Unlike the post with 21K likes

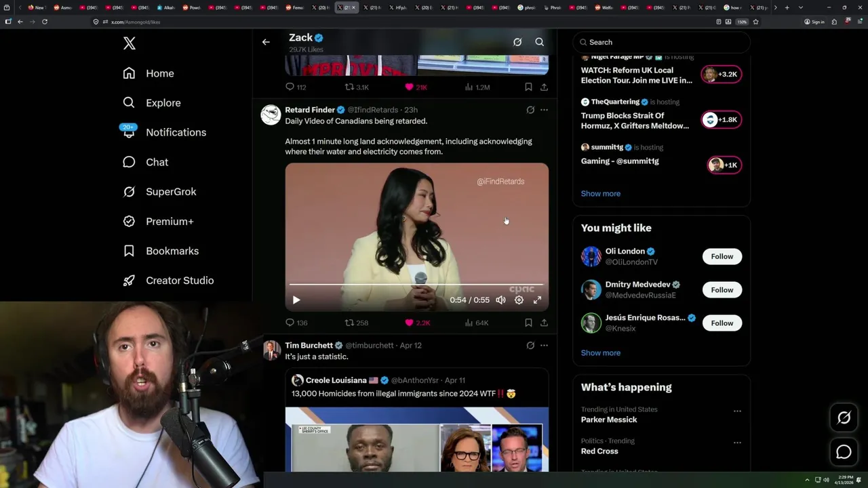pos(416,87)
